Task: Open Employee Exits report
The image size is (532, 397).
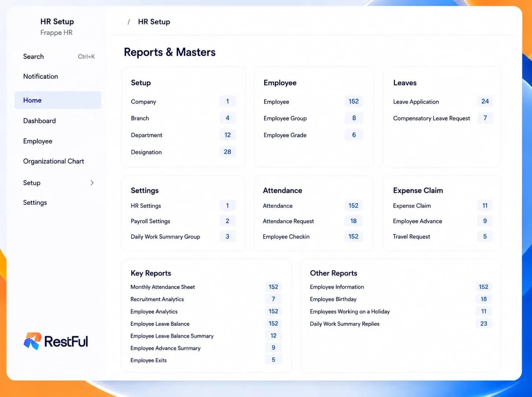Action: (148, 360)
